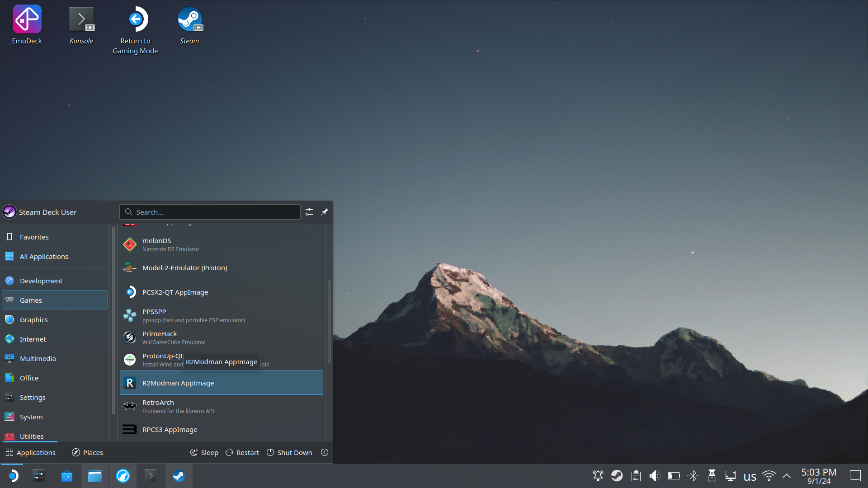Open the volume control tray icon
The height and width of the screenshot is (488, 868).
tap(655, 476)
